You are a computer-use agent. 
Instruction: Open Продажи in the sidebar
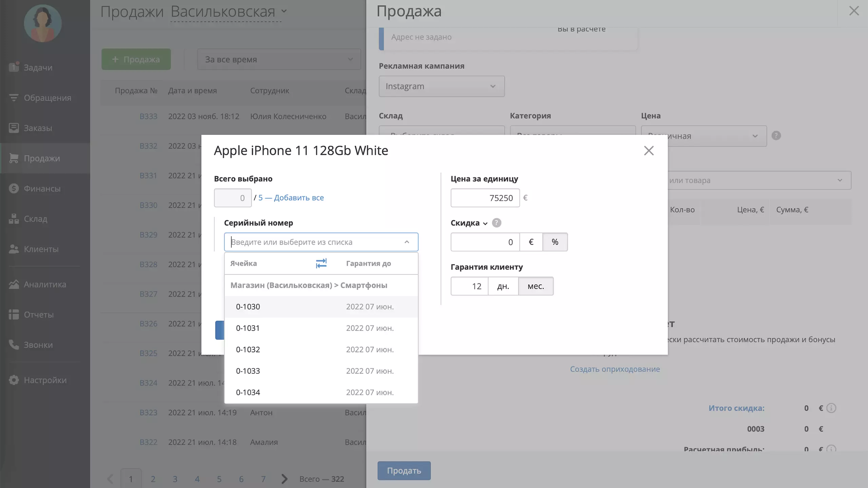coord(45,158)
